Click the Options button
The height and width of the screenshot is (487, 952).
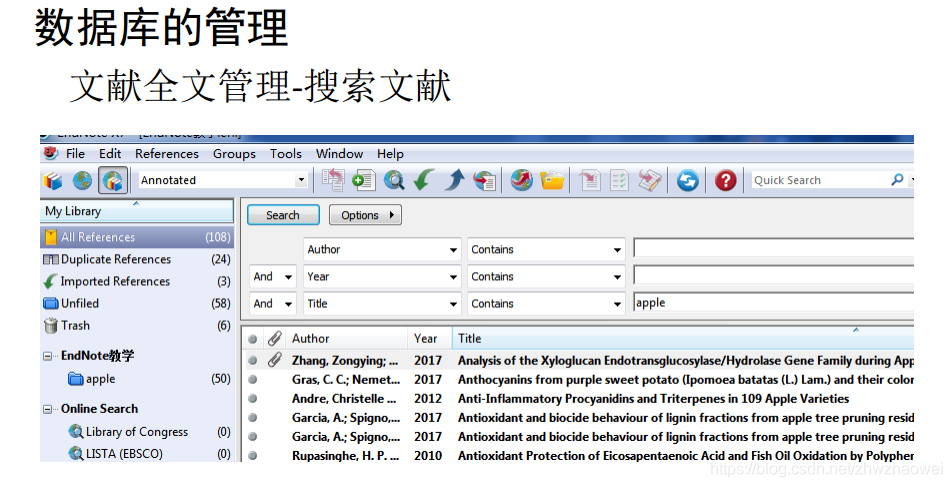pyautogui.click(x=365, y=215)
